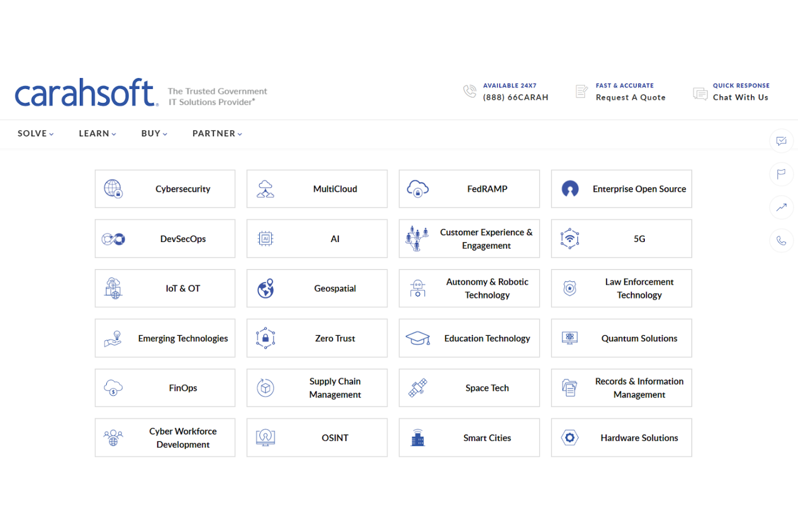Open the chat message icon in right sidebar
Viewport: 798px width, 532px height.
point(781,141)
